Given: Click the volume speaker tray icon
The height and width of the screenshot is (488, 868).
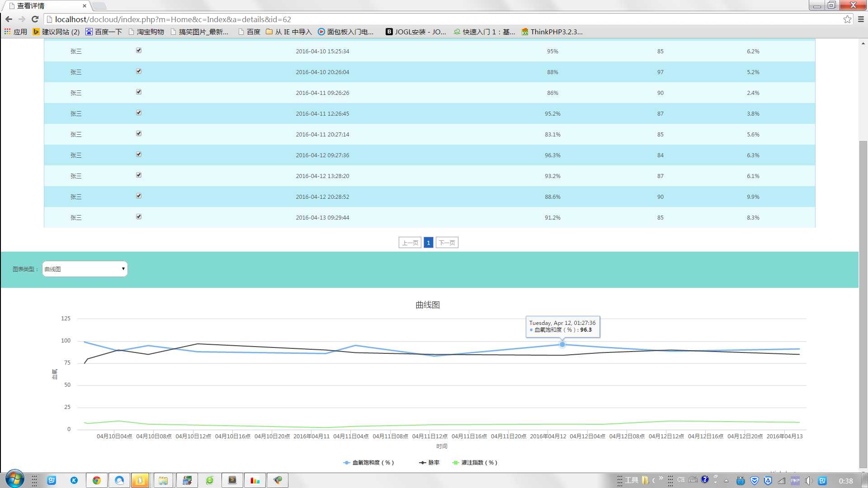Looking at the screenshot, I should tap(809, 481).
